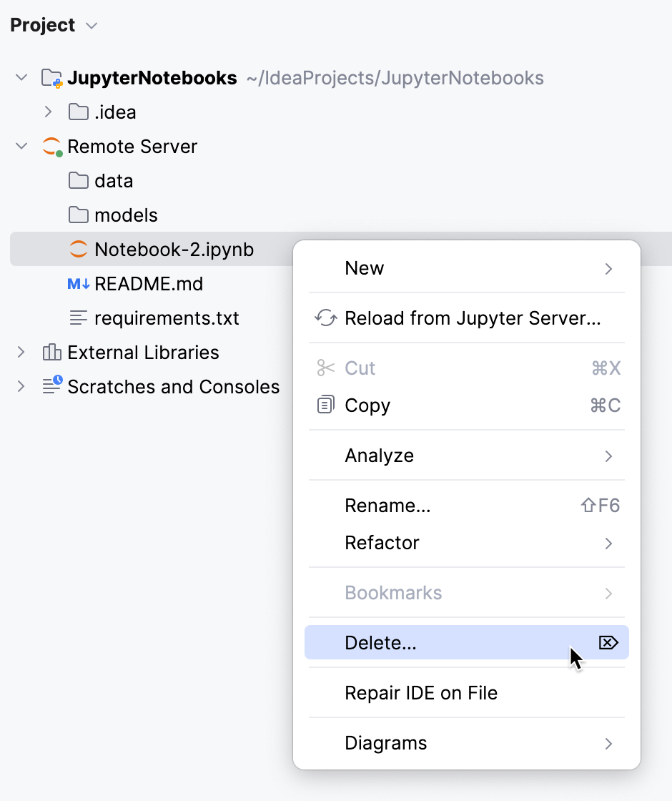Expand the External Libraries node
672x801 pixels.
(x=21, y=352)
